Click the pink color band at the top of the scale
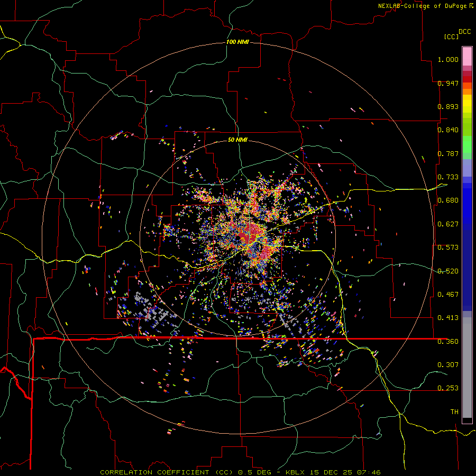This screenshot has width=476, height=476. pos(467,56)
